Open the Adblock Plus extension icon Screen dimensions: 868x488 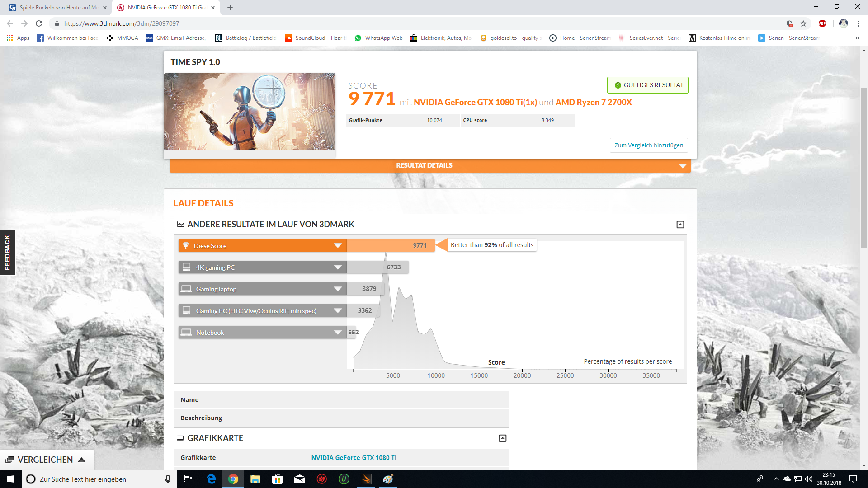[x=822, y=23]
